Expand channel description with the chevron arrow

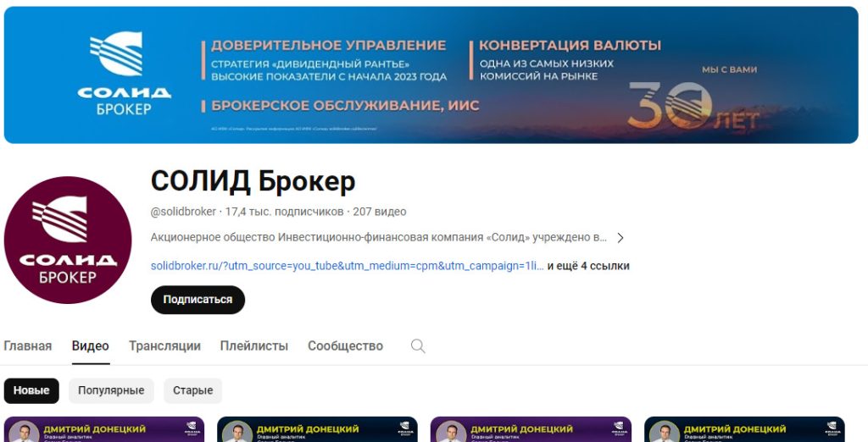coord(620,238)
